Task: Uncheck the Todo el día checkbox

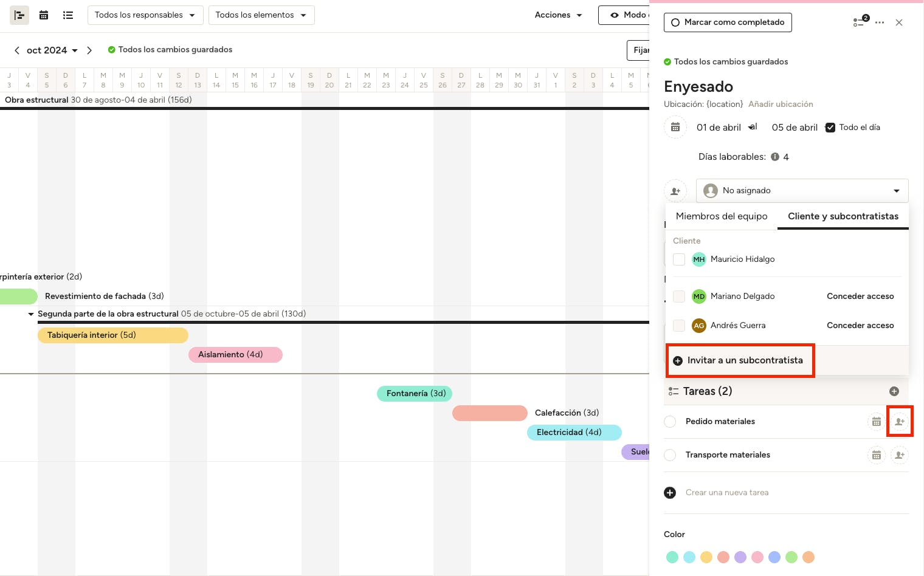Action: (830, 128)
